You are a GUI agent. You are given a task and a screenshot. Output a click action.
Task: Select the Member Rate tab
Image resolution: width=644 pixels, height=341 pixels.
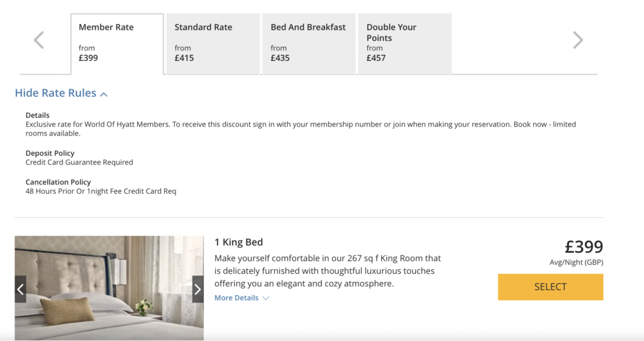pyautogui.click(x=117, y=43)
